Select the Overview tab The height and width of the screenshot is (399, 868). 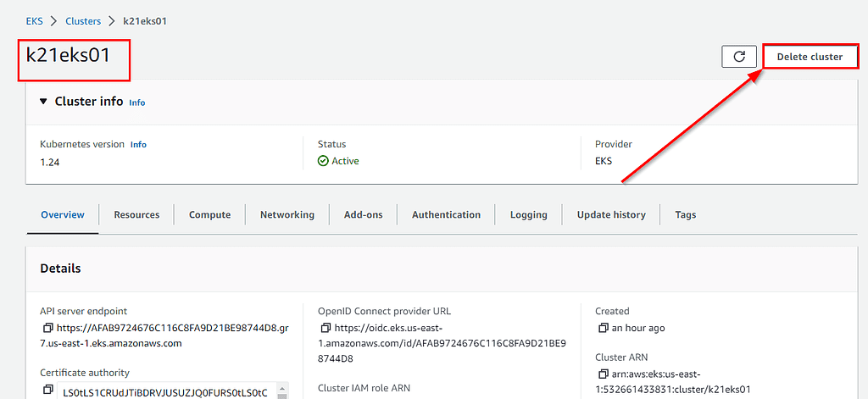click(63, 215)
